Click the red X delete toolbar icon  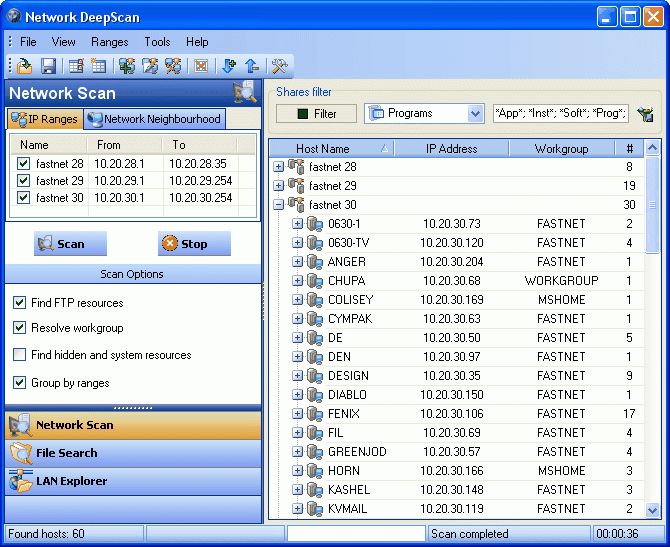click(x=201, y=66)
